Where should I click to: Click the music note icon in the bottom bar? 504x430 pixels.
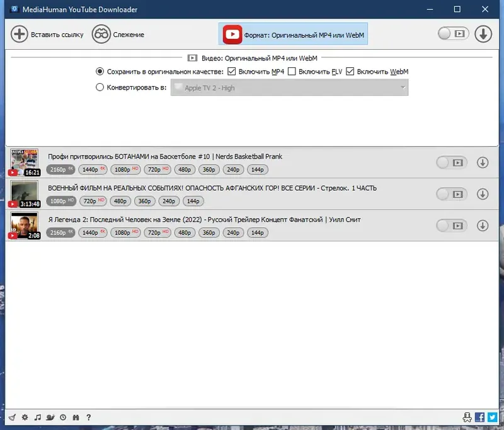[38, 417]
